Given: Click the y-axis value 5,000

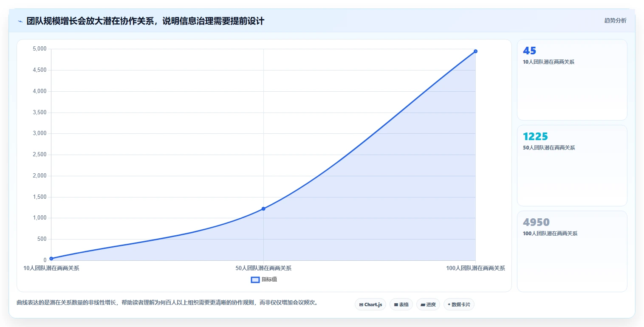Looking at the screenshot, I should coord(40,49).
